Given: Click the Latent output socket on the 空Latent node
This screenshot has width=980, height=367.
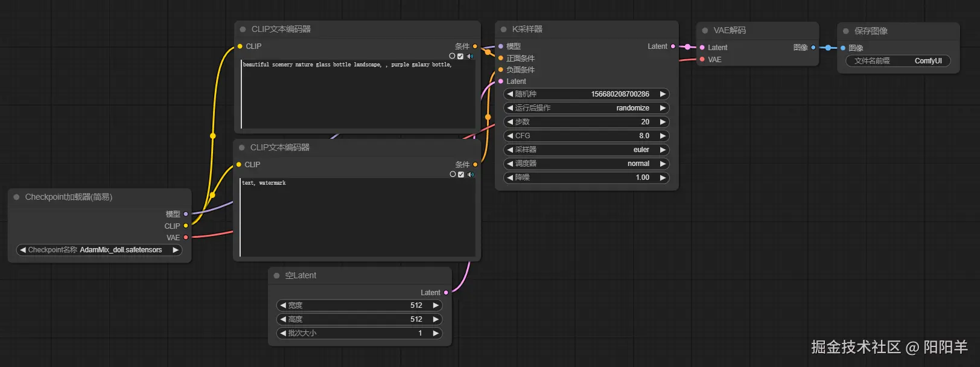Looking at the screenshot, I should point(446,292).
